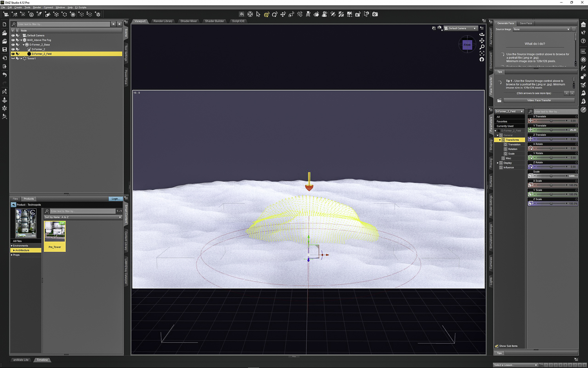The image size is (588, 368).
Task: Click the Timeline tab at the bottom
Action: pos(42,360)
